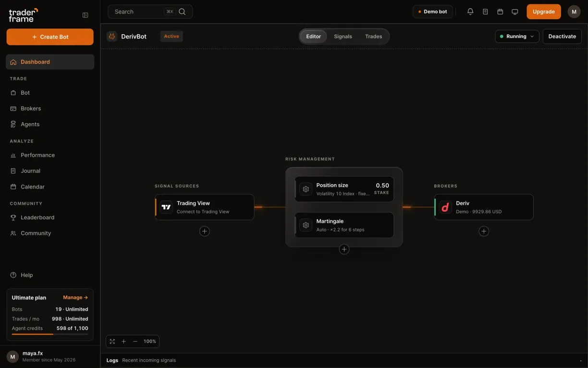This screenshot has height=368, width=588.
Task: Open the Trading View signal source card
Action: point(205,207)
